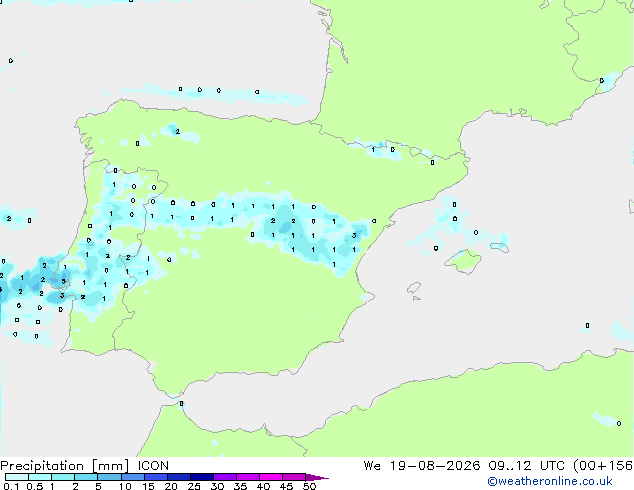Screen dimensions: 634x490
Task: Click the "ICON" model name label
Action: [x=153, y=466]
